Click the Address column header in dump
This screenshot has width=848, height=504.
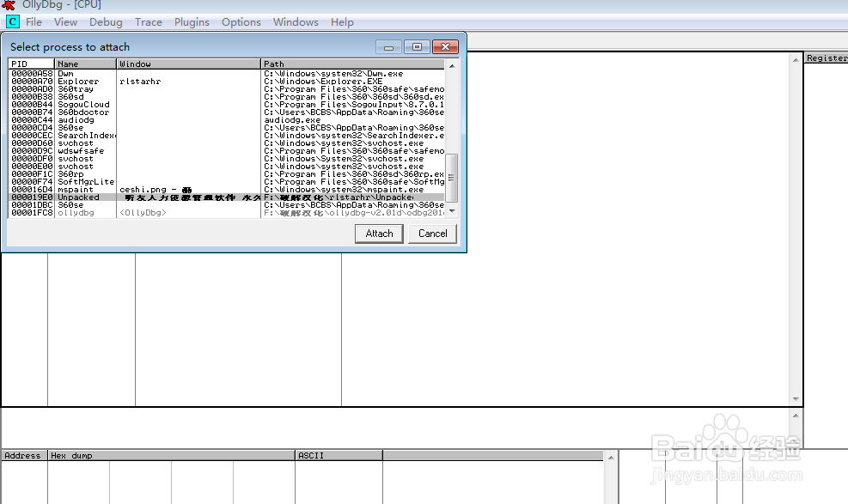24,455
